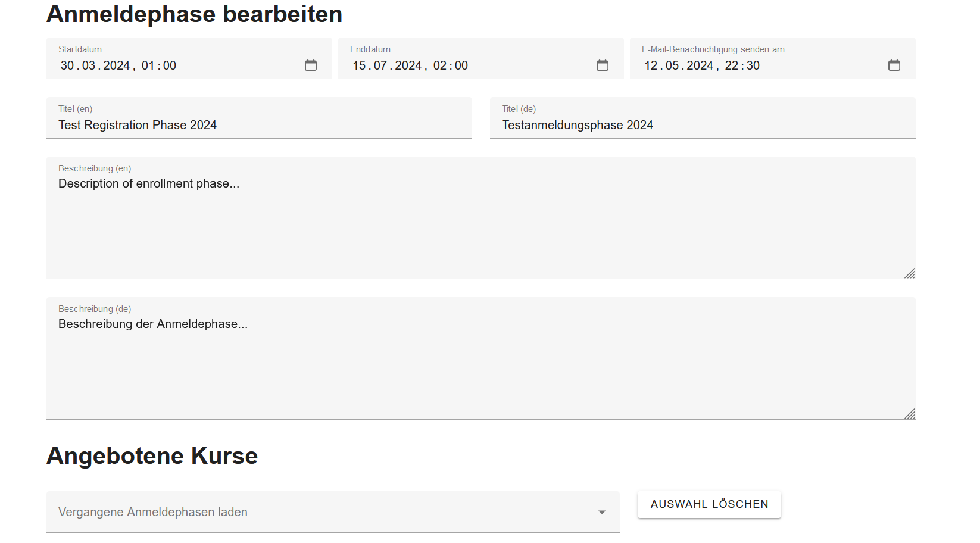This screenshot has width=980, height=543.
Task: Select the day segment of the Startdatum
Action: (65, 65)
